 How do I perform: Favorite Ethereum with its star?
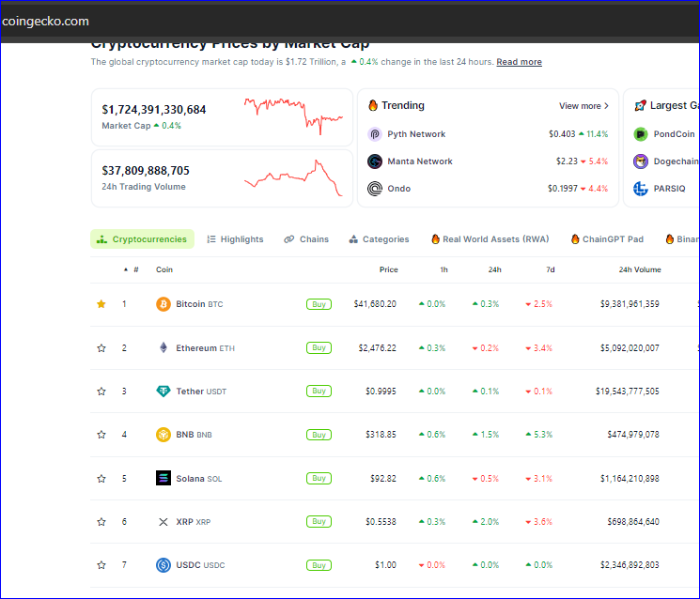[101, 348]
